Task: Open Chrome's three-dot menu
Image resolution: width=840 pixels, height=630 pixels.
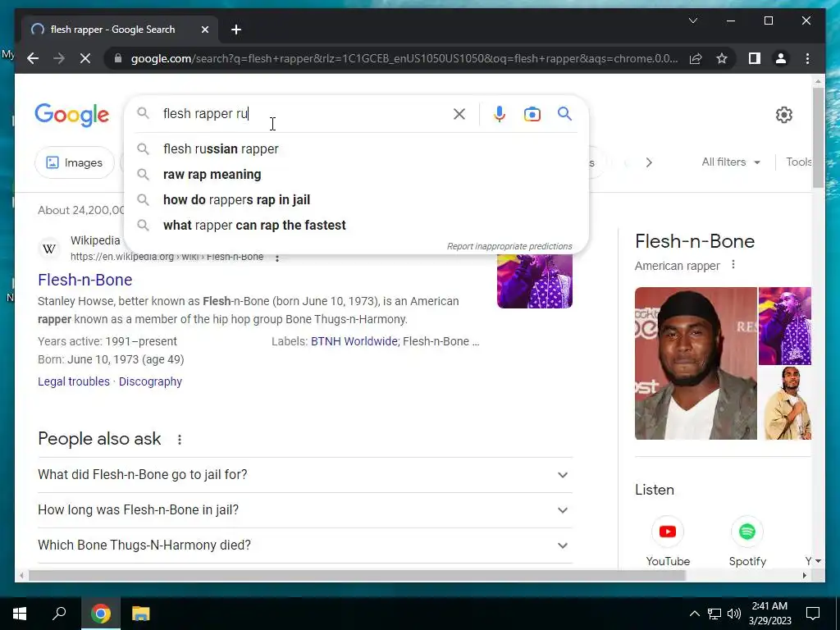Action: coord(807,58)
